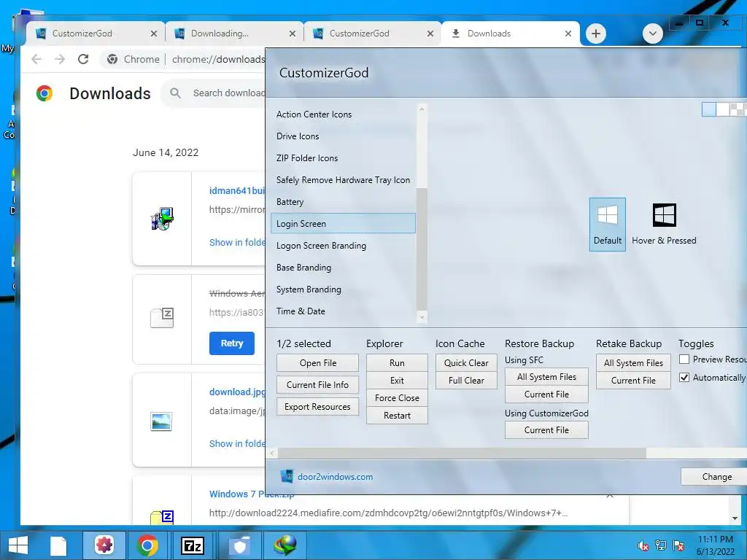The width and height of the screenshot is (747, 560).
Task: Switch to first CustomizerGod Chrome tab
Action: point(96,34)
